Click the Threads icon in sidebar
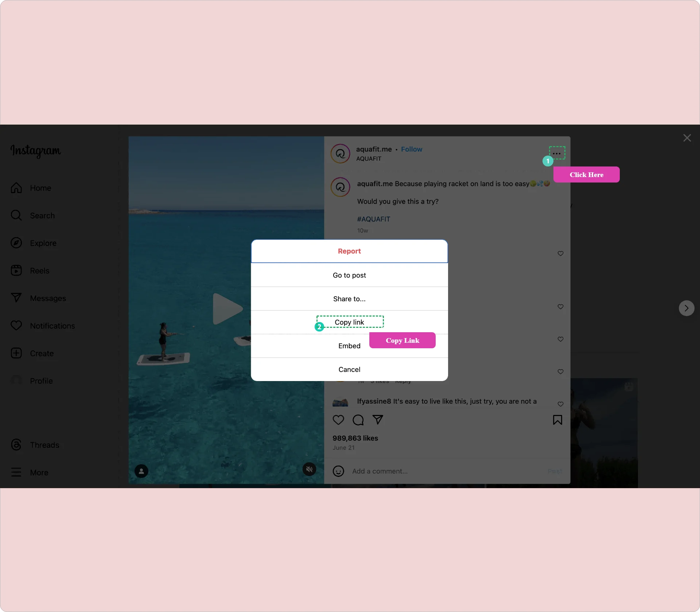 16,444
